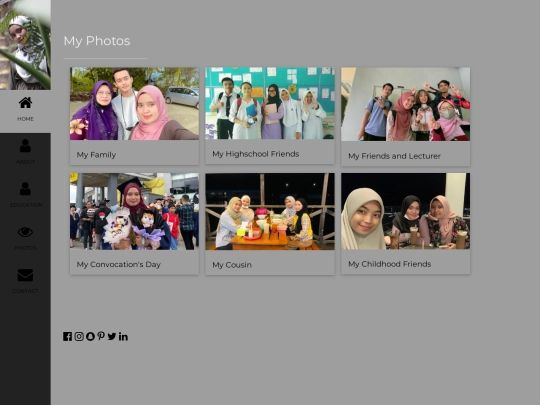
Task: Click the Education person icon
Action: point(25,189)
